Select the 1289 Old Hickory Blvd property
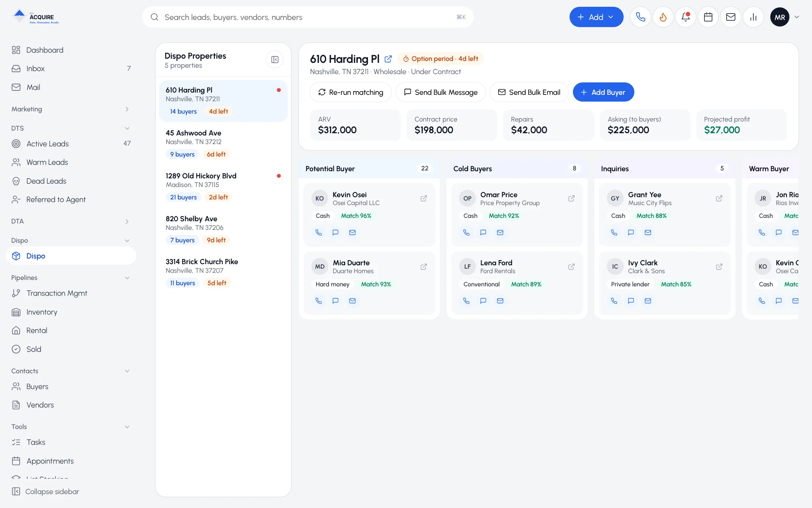 pos(223,187)
